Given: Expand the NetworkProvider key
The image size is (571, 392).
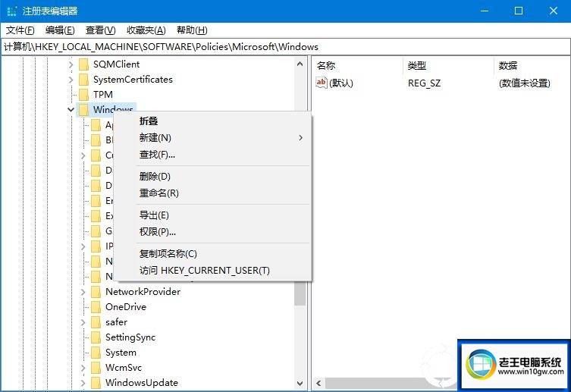Looking at the screenshot, I should pyautogui.click(x=83, y=292).
